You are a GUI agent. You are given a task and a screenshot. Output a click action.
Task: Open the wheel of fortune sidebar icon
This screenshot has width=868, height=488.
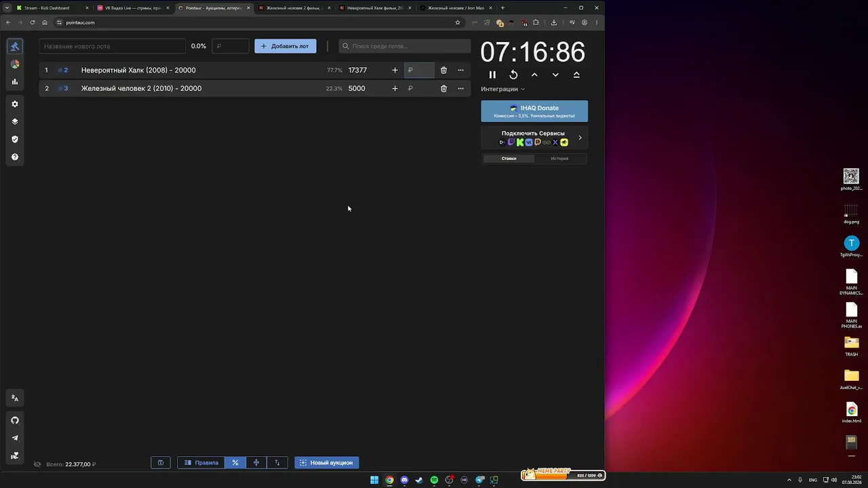pyautogui.click(x=15, y=64)
